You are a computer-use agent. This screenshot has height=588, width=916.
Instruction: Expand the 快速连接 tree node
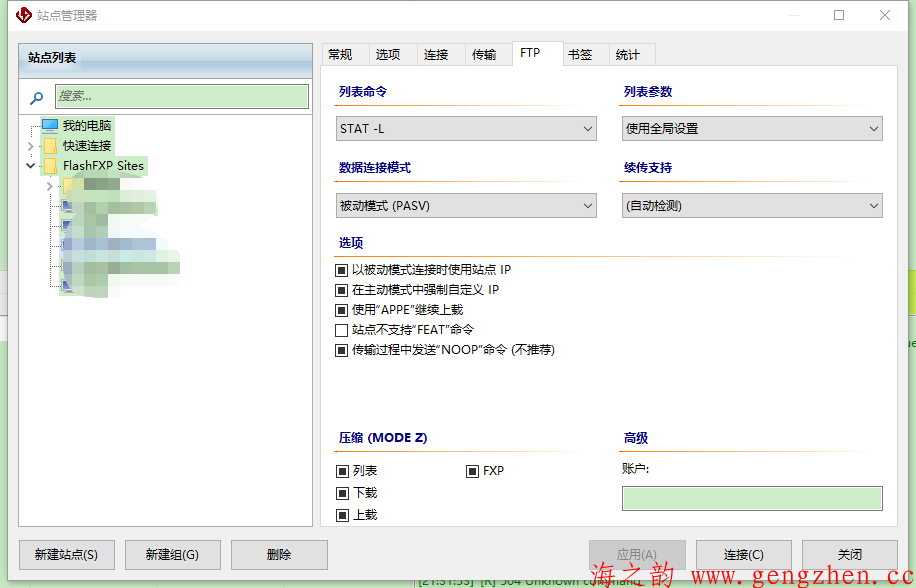pos(31,146)
